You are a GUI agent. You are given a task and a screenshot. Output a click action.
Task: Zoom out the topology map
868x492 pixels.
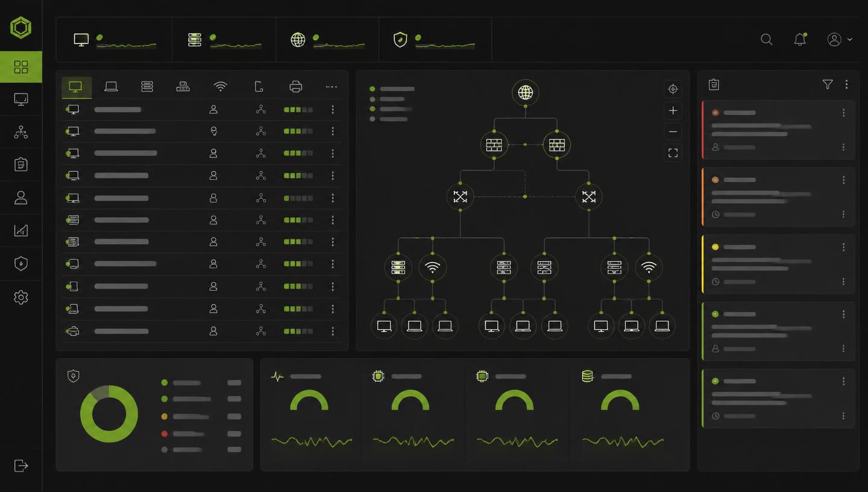673,131
